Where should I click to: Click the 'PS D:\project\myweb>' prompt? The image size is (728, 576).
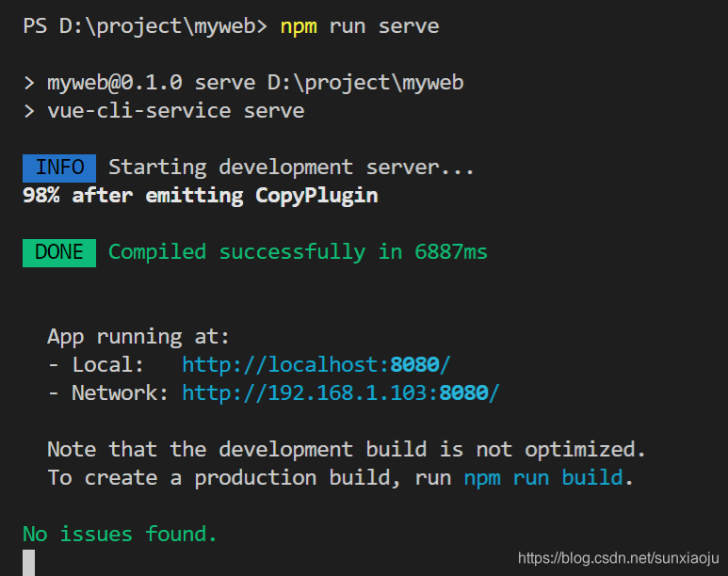click(145, 27)
